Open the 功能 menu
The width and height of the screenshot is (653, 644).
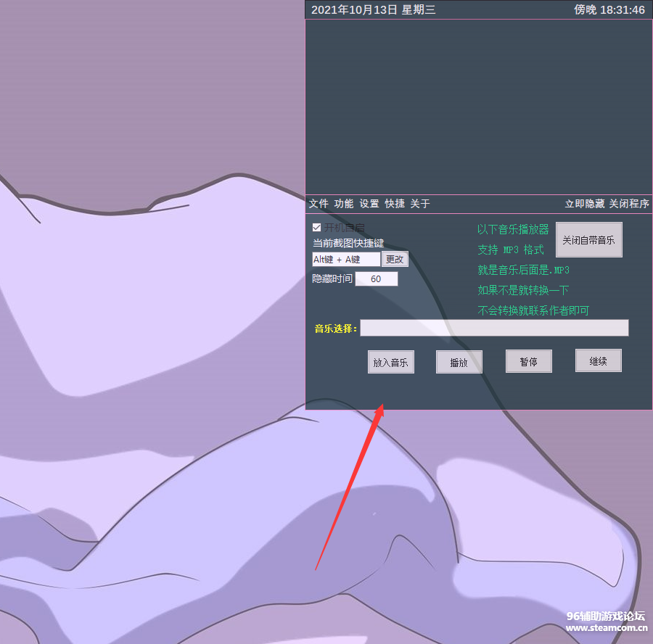344,204
